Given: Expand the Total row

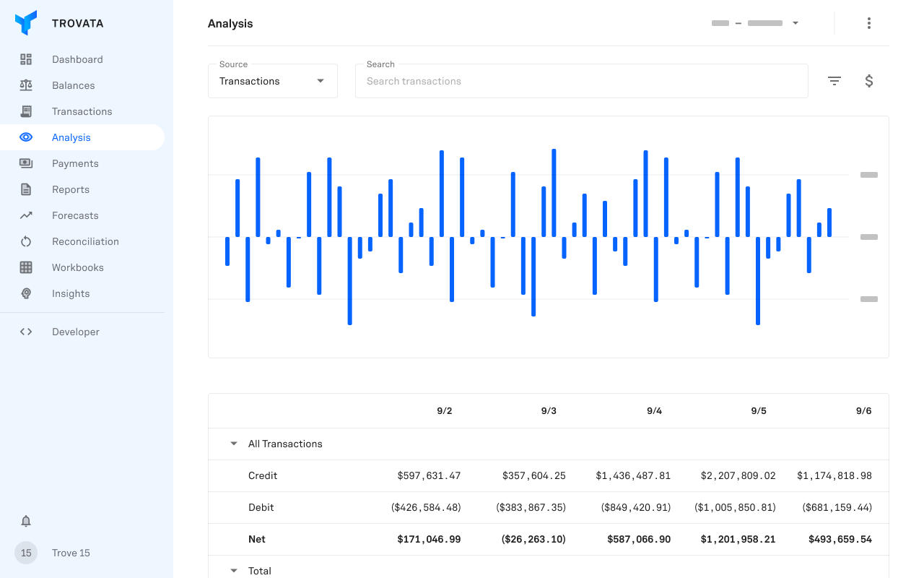Looking at the screenshot, I should pos(233,570).
